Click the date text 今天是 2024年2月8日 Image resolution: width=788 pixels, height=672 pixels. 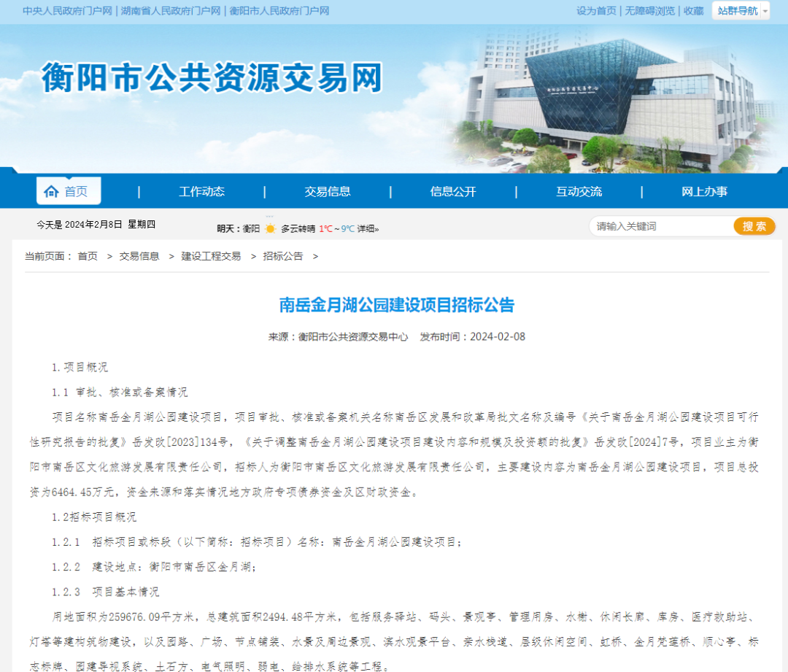tap(80, 225)
